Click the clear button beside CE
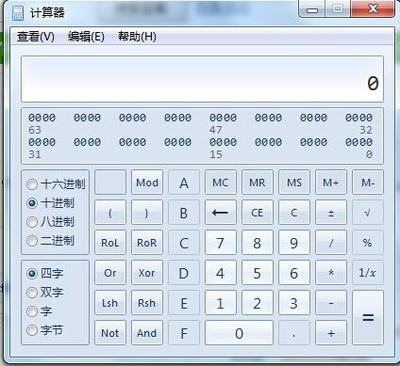 pyautogui.click(x=294, y=213)
